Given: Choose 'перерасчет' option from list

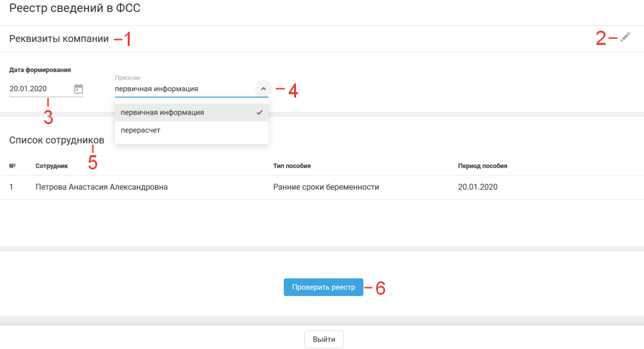Looking at the screenshot, I should (x=141, y=130).
